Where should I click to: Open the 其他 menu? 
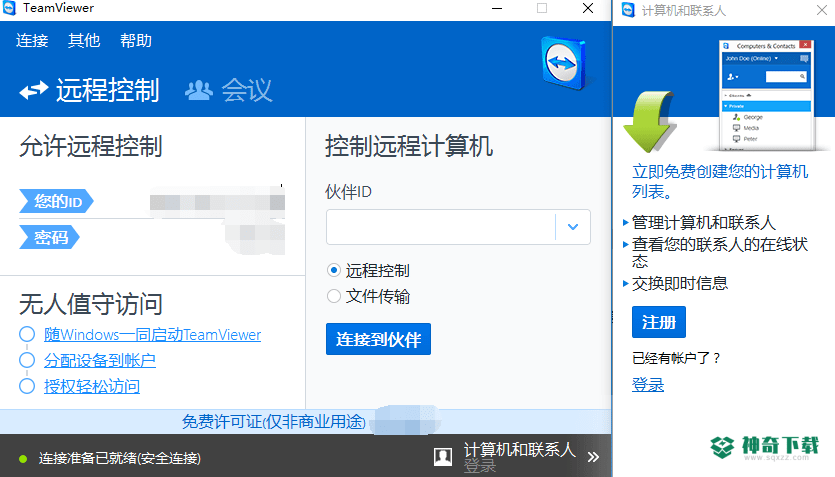[84, 40]
